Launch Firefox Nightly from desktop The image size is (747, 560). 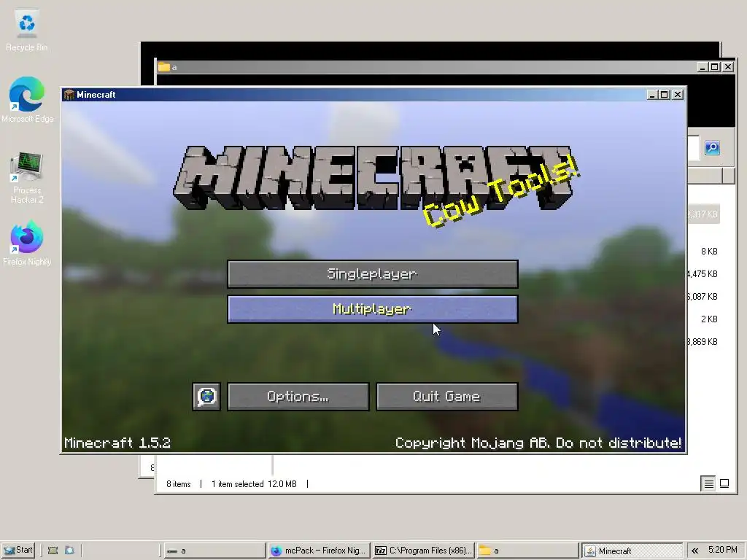click(27, 243)
